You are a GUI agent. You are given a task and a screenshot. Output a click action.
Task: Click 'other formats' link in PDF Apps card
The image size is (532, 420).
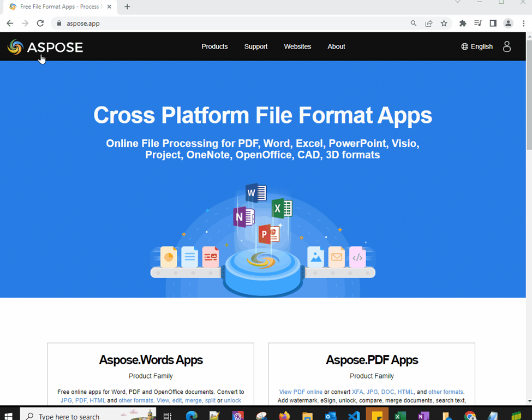pyautogui.click(x=446, y=392)
